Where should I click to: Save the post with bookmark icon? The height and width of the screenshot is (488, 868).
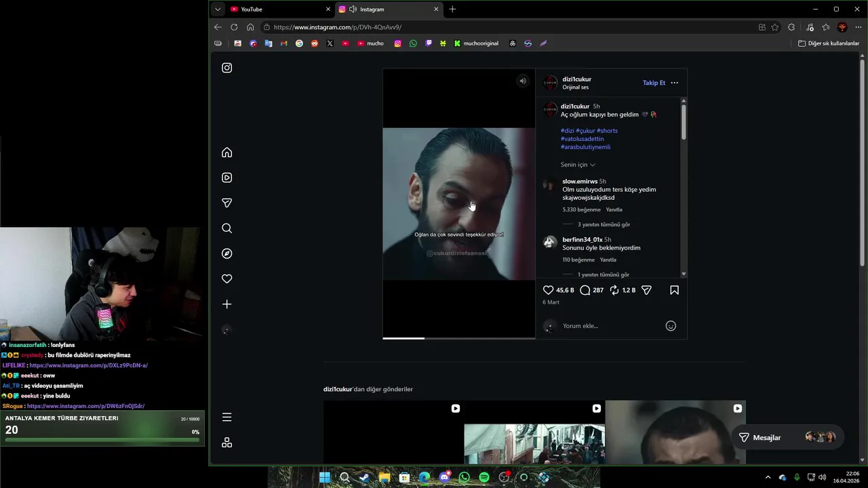(675, 290)
